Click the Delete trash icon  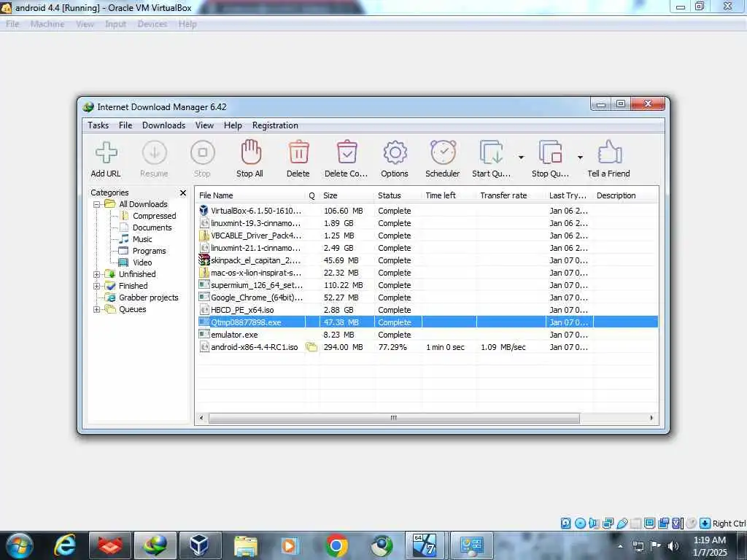tap(298, 152)
